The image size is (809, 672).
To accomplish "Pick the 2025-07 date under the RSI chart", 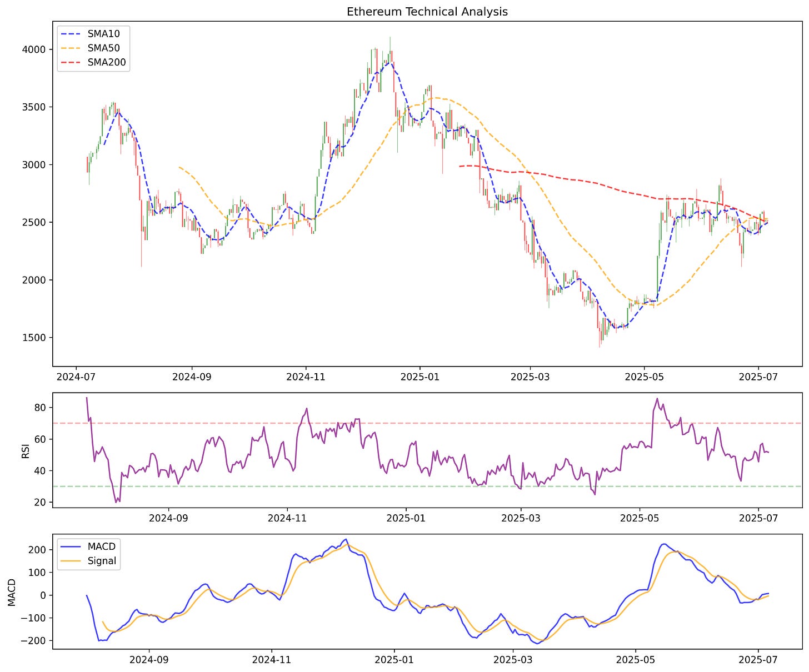I will 758,518.
